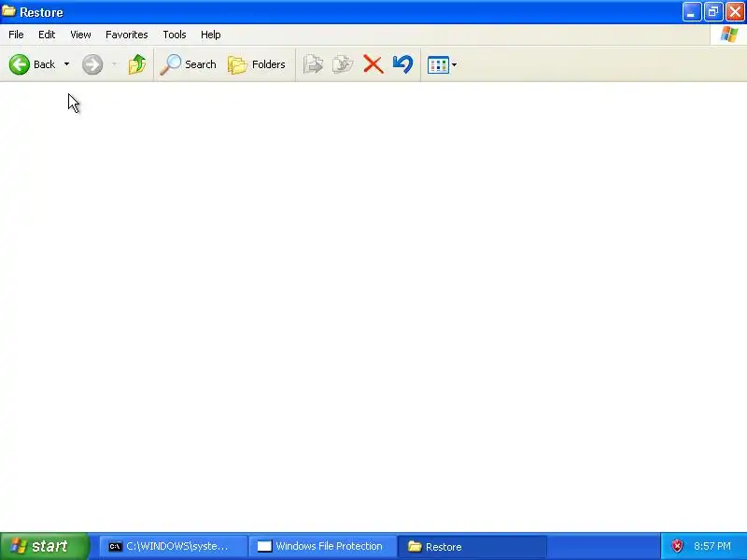Open the Help menu
The height and width of the screenshot is (560, 747).
[211, 35]
